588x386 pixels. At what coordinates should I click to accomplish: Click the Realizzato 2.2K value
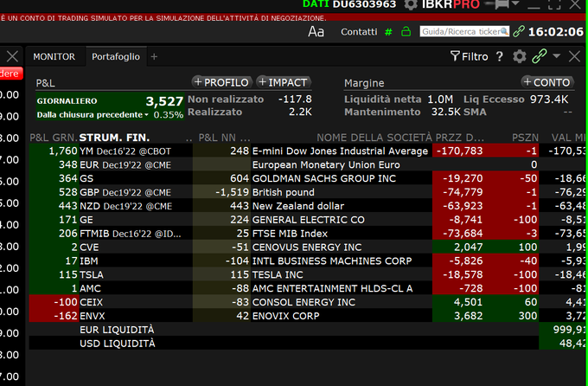point(300,112)
